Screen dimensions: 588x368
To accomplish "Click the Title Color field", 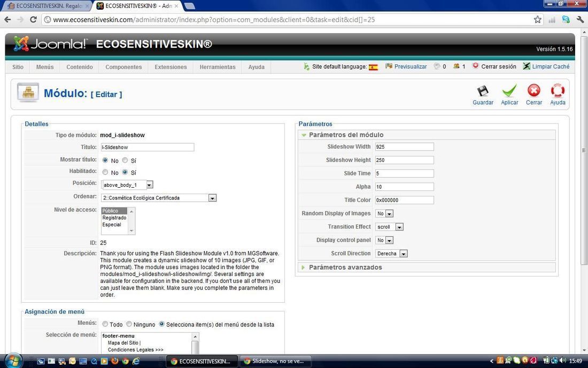I will (404, 200).
